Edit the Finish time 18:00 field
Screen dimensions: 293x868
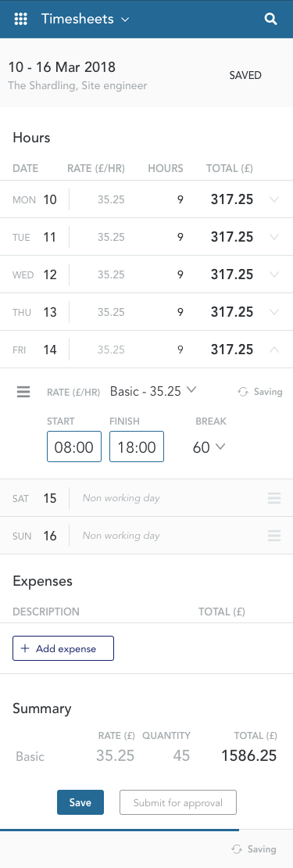point(137,447)
